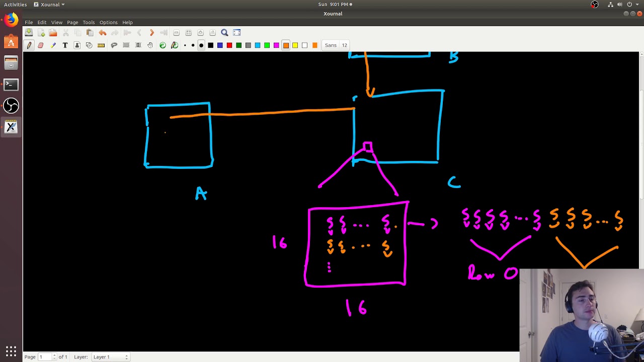Activate the Pen tool
The image size is (644, 362).
click(x=29, y=45)
